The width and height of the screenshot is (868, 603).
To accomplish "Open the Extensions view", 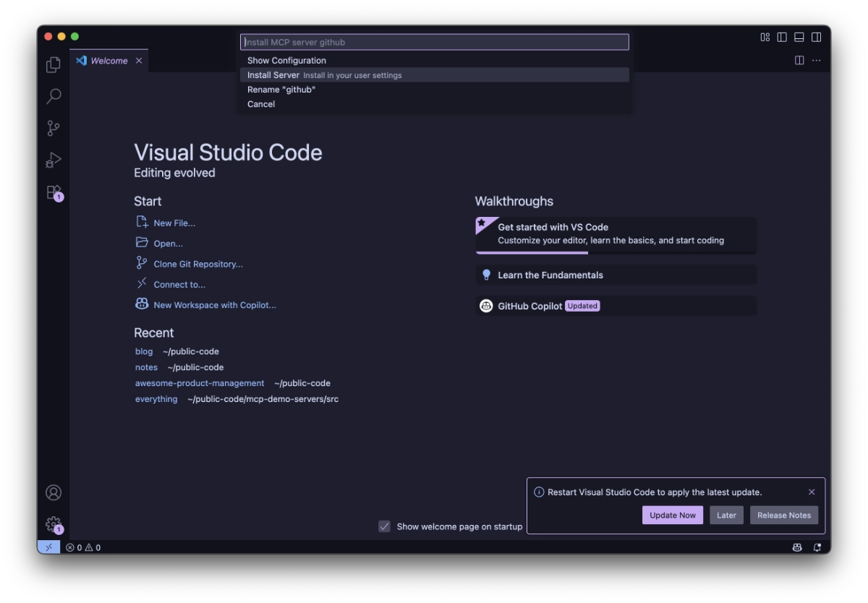I will click(x=54, y=192).
